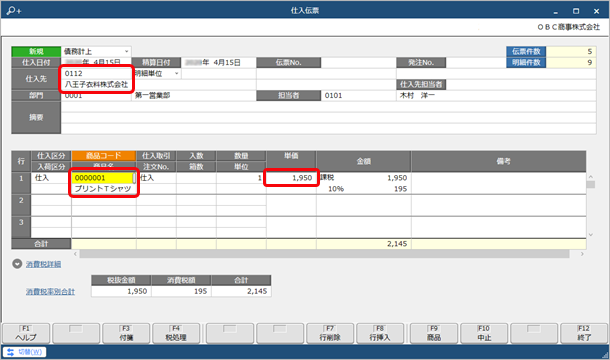
Task: Click the F4 税処理 function button
Action: [x=176, y=334]
